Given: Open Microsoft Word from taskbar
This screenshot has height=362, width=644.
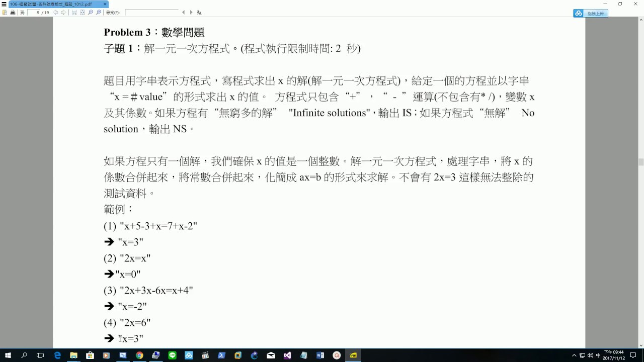Looking at the screenshot, I should pyautogui.click(x=320, y=355).
